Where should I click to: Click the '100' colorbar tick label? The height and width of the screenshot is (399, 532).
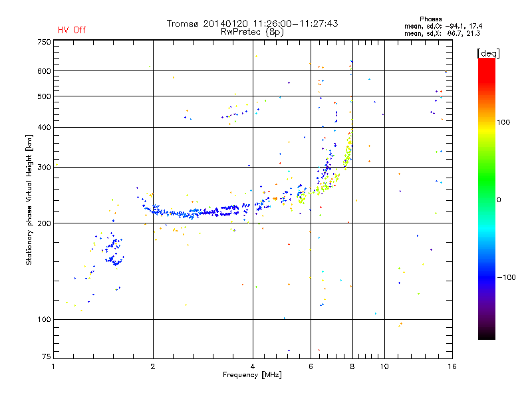pyautogui.click(x=503, y=122)
